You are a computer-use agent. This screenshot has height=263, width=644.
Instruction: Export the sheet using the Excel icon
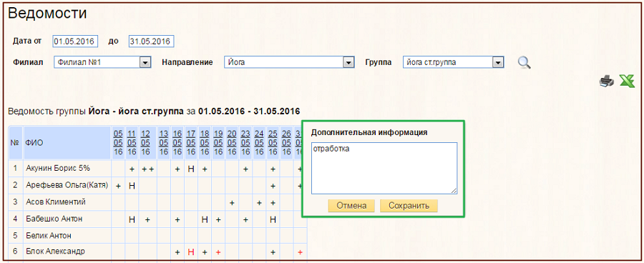click(x=627, y=81)
